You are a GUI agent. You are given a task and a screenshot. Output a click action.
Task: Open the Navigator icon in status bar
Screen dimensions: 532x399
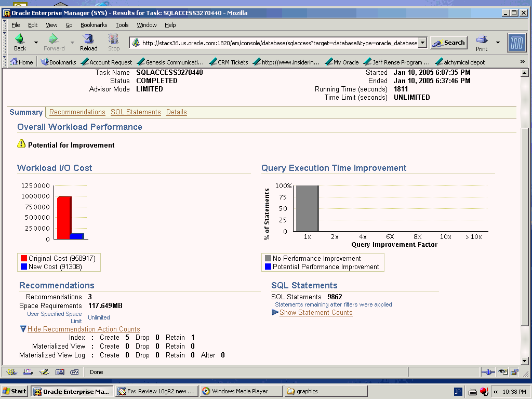pyautogui.click(x=11, y=372)
